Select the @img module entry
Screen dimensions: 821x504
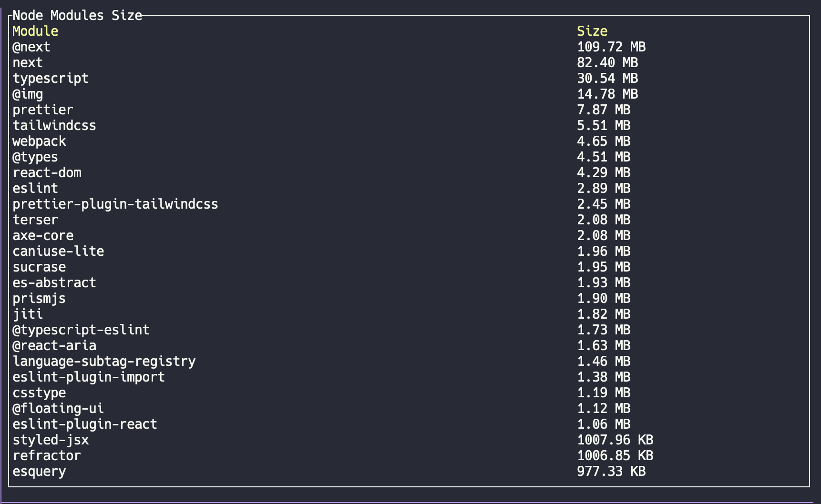[28, 94]
